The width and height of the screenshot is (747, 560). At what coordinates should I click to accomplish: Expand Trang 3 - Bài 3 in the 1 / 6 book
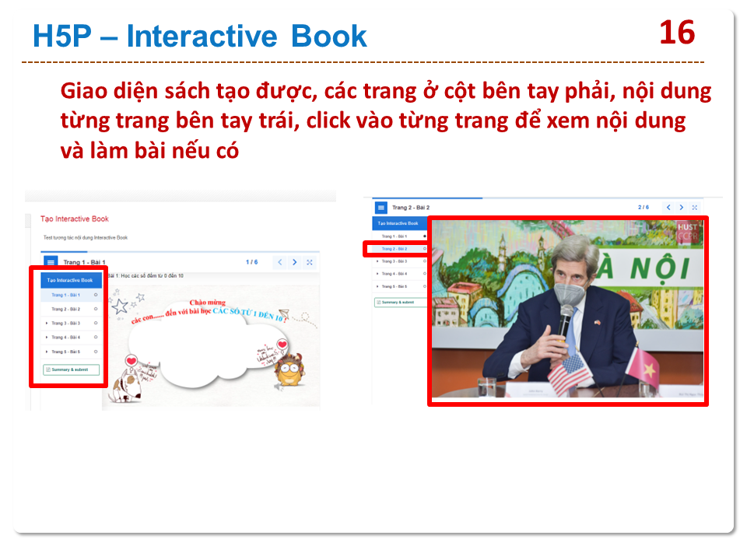[x=47, y=323]
